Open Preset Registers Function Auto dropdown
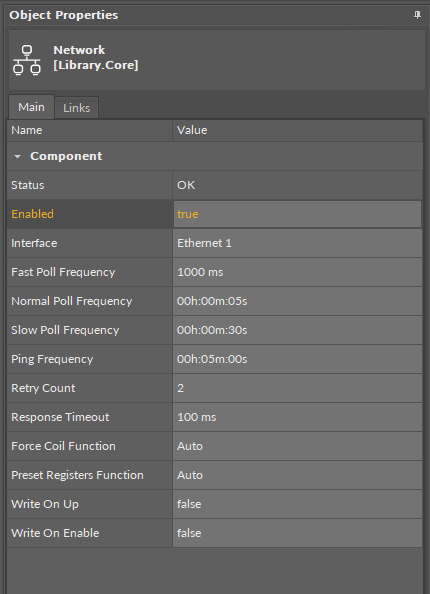 [x=297, y=475]
